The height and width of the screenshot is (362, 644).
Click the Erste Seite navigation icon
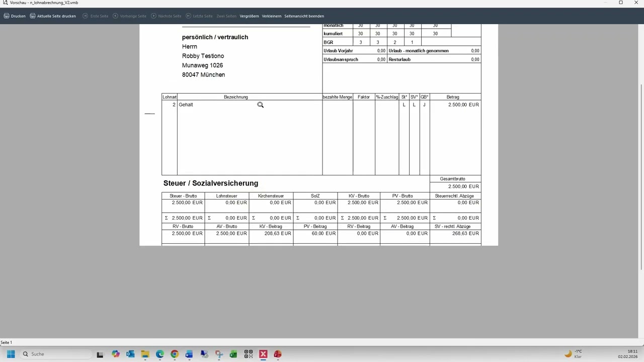tap(85, 16)
